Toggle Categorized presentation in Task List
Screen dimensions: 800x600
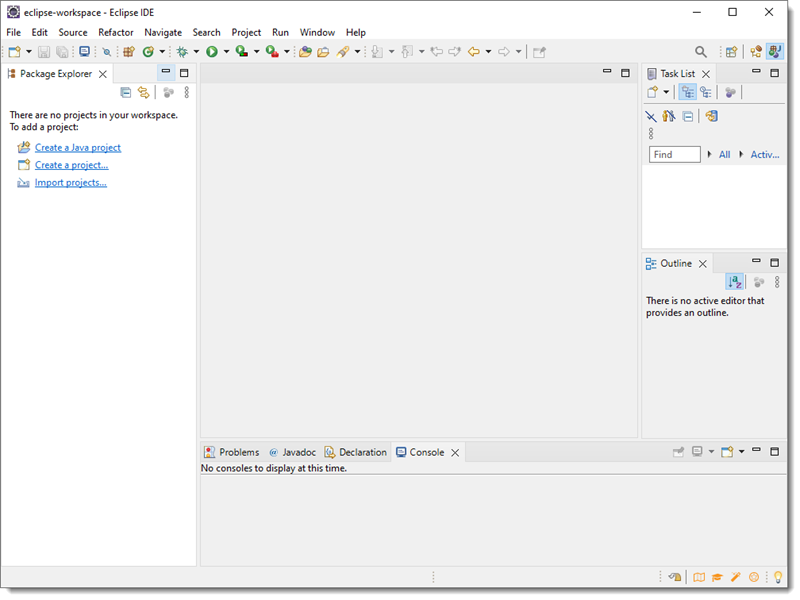click(x=688, y=92)
